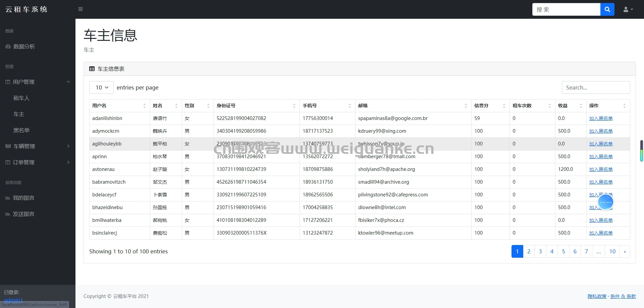Screen dimensions: 644x308
Task: Sort table by 邮箱 column
Action: pos(413,106)
